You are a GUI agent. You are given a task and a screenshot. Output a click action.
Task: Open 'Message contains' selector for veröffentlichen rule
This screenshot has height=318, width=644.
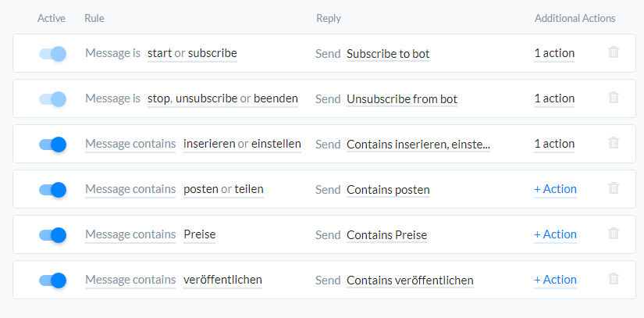[130, 280]
